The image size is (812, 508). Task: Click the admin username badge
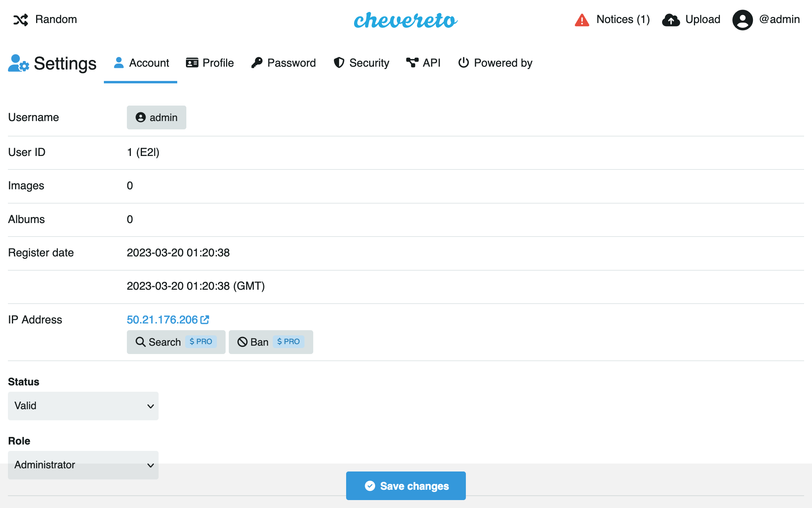[x=157, y=117]
